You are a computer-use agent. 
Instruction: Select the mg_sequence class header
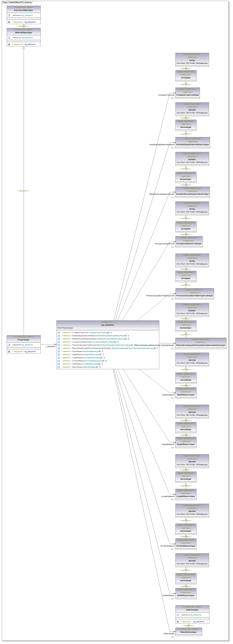108,325
